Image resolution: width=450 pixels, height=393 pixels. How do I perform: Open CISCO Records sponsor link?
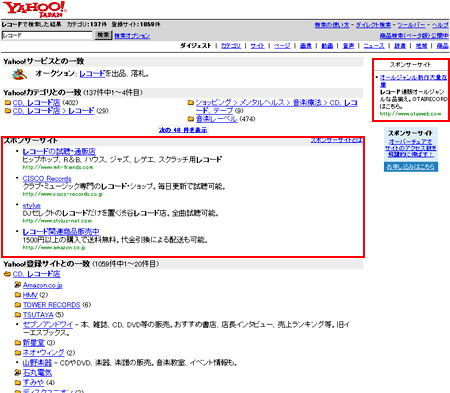(47, 179)
